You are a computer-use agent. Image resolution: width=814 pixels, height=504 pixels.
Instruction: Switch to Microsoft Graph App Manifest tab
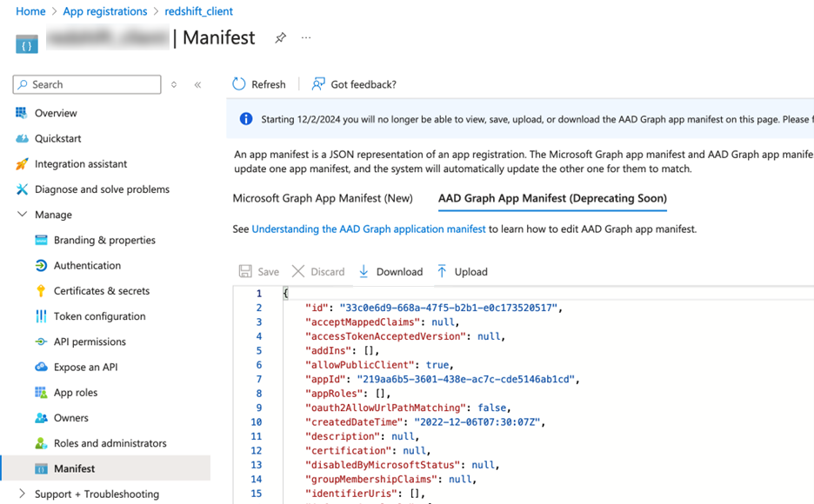(323, 198)
